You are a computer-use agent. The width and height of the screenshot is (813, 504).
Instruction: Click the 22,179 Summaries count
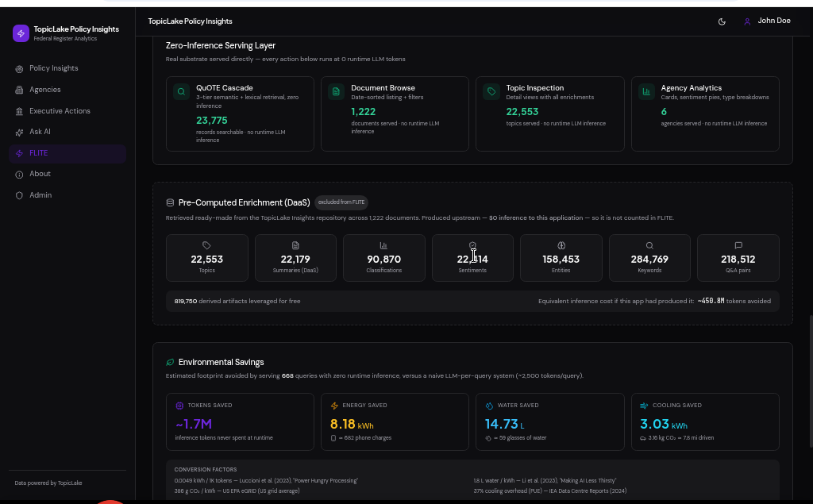pyautogui.click(x=295, y=260)
